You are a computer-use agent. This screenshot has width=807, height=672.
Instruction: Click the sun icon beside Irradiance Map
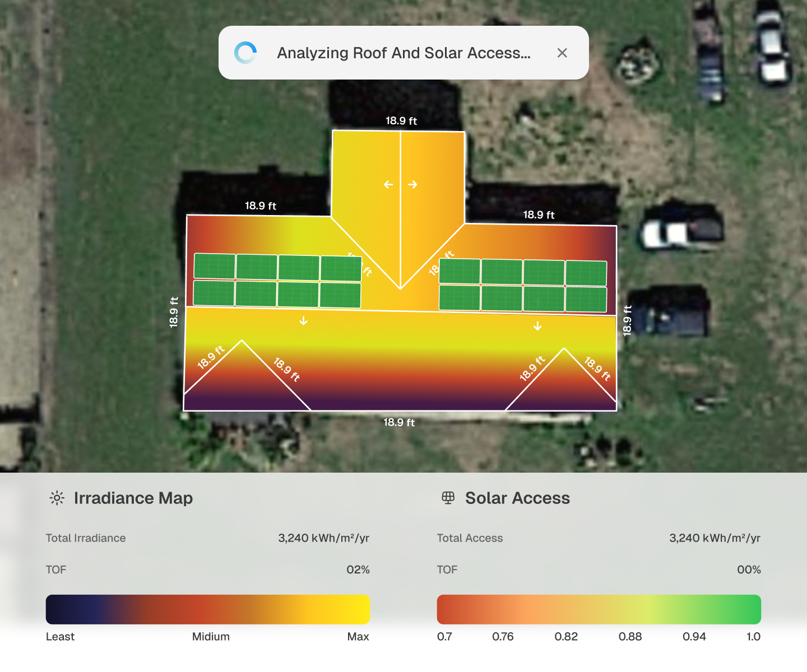pos(57,498)
